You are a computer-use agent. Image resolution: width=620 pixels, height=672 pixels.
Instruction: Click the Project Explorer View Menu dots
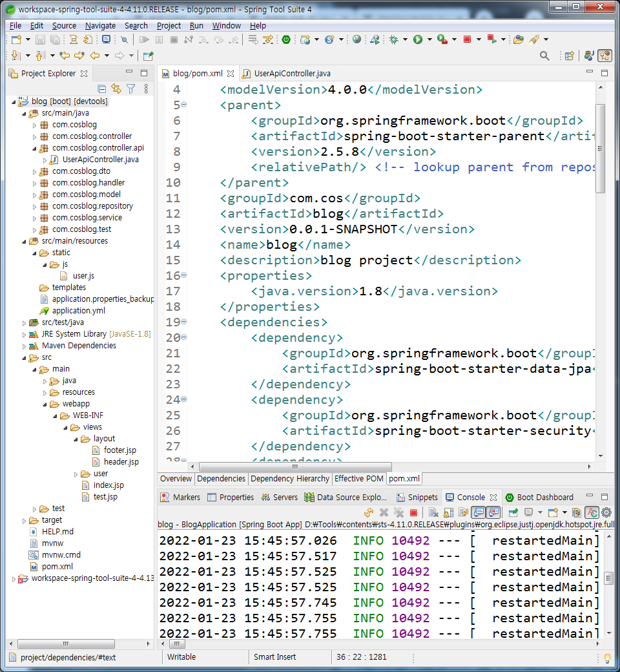click(x=146, y=89)
